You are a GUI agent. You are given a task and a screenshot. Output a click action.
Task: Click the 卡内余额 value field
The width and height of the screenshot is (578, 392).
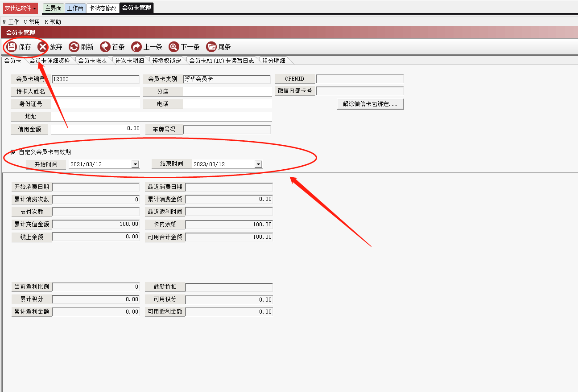(229, 225)
